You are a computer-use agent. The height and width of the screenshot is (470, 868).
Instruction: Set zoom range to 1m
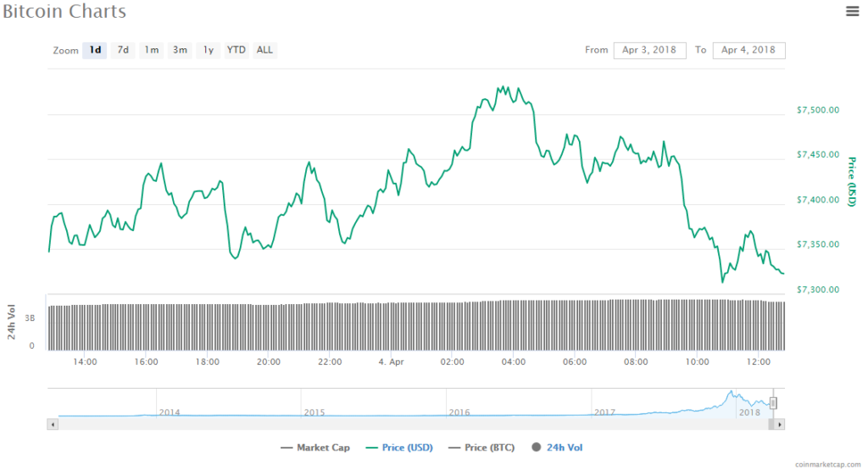tap(151, 50)
